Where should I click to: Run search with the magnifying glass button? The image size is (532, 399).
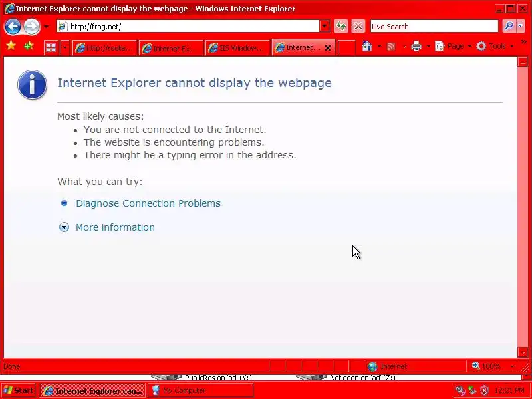pyautogui.click(x=509, y=26)
